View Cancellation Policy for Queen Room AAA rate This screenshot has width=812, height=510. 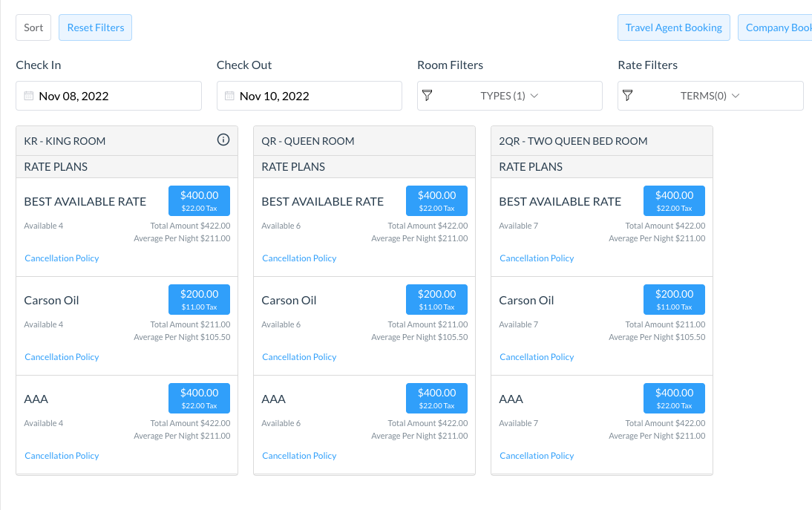point(299,455)
